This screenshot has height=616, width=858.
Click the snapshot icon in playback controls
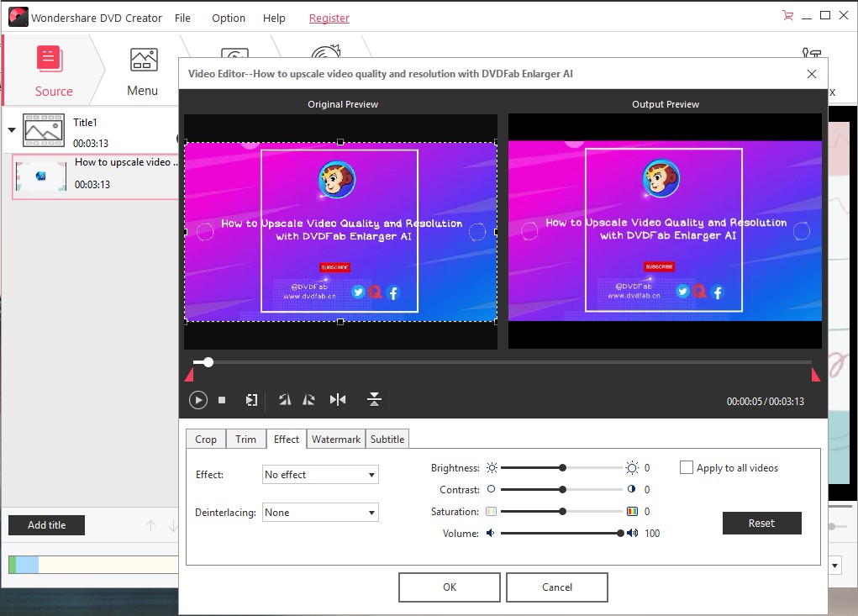coord(251,400)
